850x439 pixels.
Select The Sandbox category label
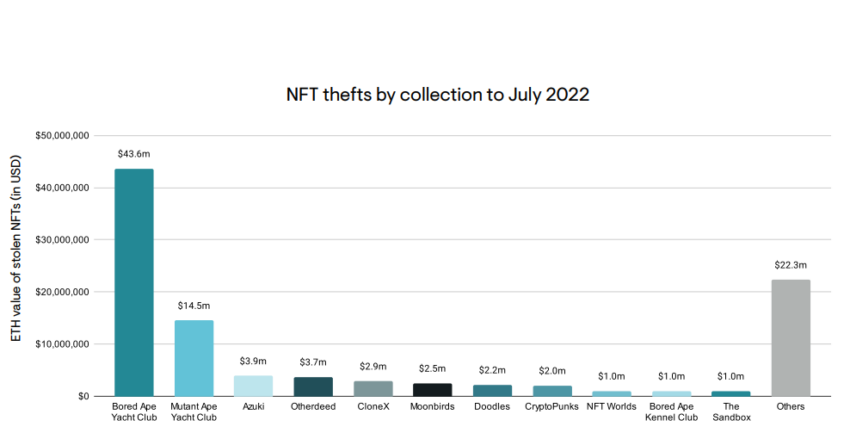(731, 412)
